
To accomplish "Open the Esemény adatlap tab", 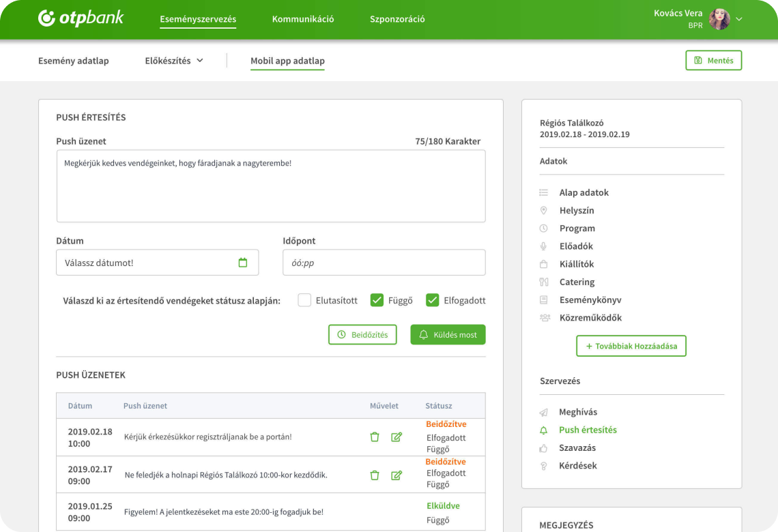I will coord(74,61).
